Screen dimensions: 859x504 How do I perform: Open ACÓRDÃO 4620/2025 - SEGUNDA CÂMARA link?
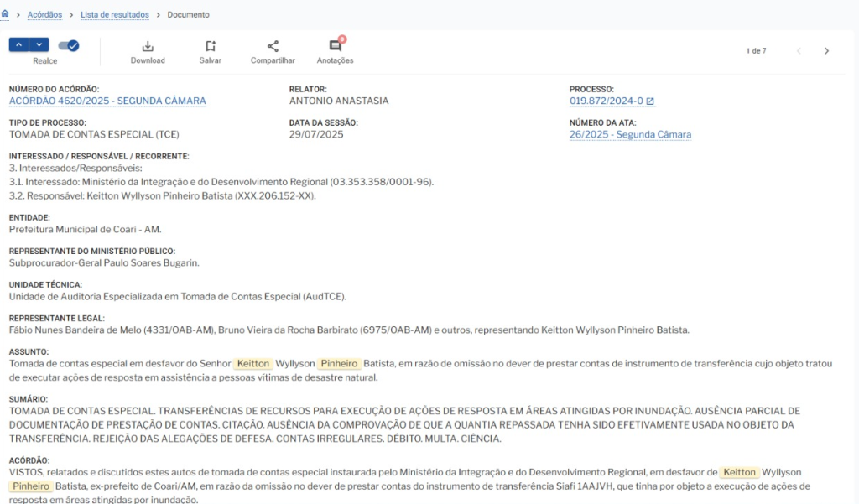[x=107, y=101]
